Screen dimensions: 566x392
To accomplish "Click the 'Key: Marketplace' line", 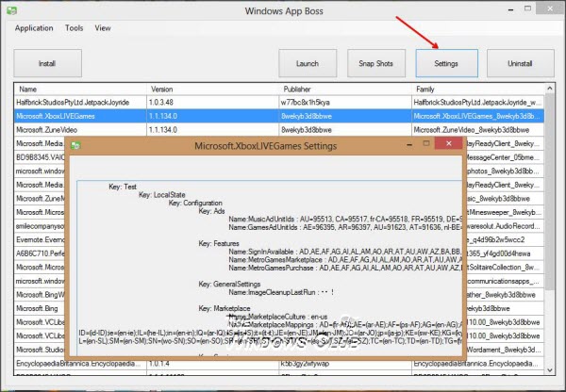I will (225, 309).
